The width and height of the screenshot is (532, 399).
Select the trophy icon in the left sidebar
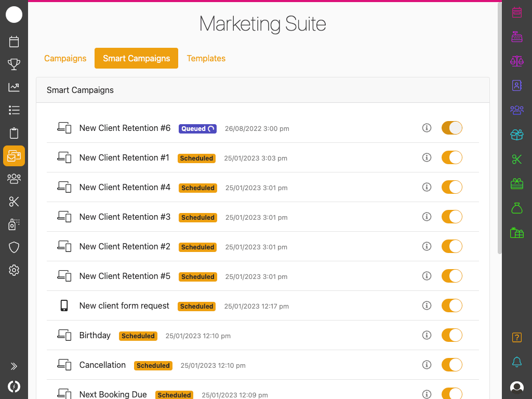14,64
